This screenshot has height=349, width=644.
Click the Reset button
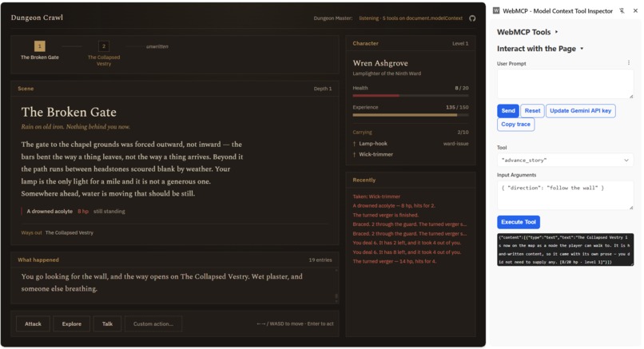(x=532, y=111)
